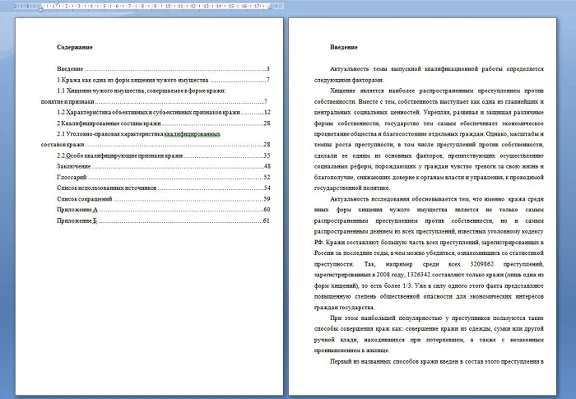Click the number 3209862 in the text

pyautogui.click(x=482, y=264)
